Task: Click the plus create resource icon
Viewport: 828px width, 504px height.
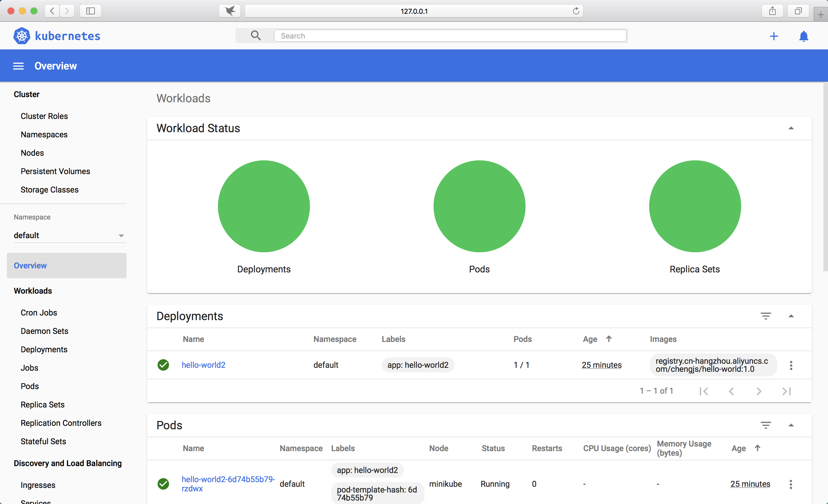Action: tap(774, 36)
